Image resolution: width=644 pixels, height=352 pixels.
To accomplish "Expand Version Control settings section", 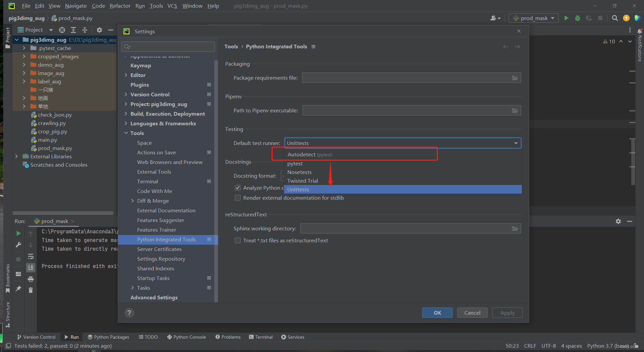I will pos(126,94).
